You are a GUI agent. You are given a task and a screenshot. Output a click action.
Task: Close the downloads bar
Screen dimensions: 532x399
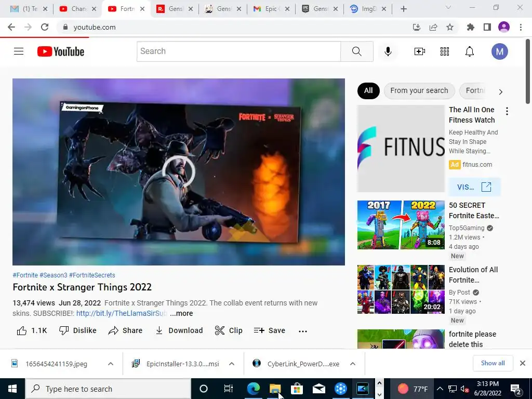coord(523,363)
